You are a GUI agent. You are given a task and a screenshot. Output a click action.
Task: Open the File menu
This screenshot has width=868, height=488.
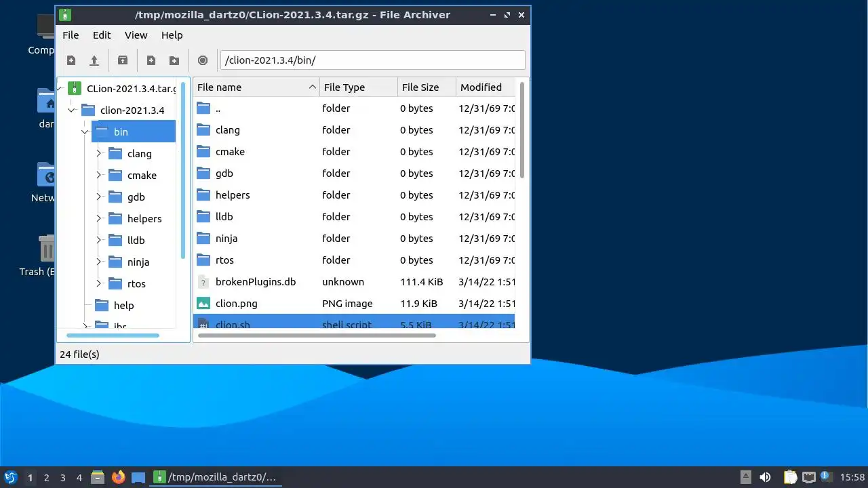(x=71, y=35)
